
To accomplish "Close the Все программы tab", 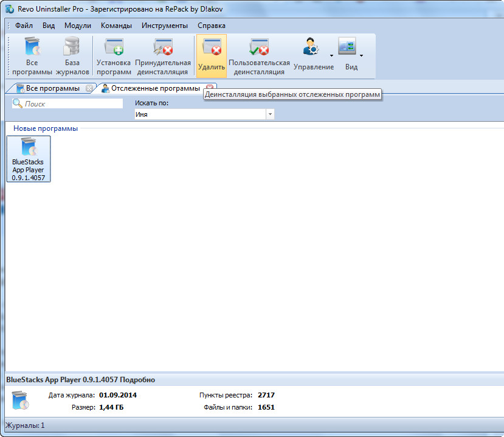I will (89, 88).
